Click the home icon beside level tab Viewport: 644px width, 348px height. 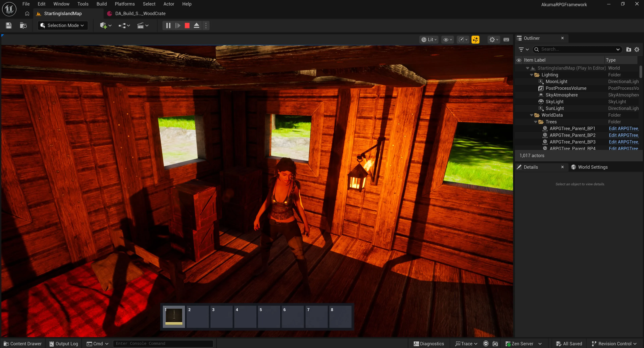pyautogui.click(x=27, y=13)
